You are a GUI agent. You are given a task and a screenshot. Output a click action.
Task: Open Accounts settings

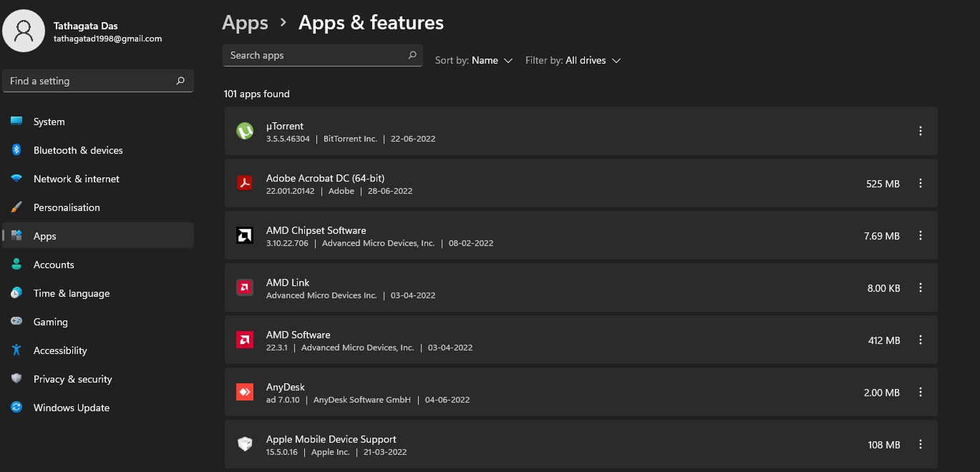[x=98, y=265]
